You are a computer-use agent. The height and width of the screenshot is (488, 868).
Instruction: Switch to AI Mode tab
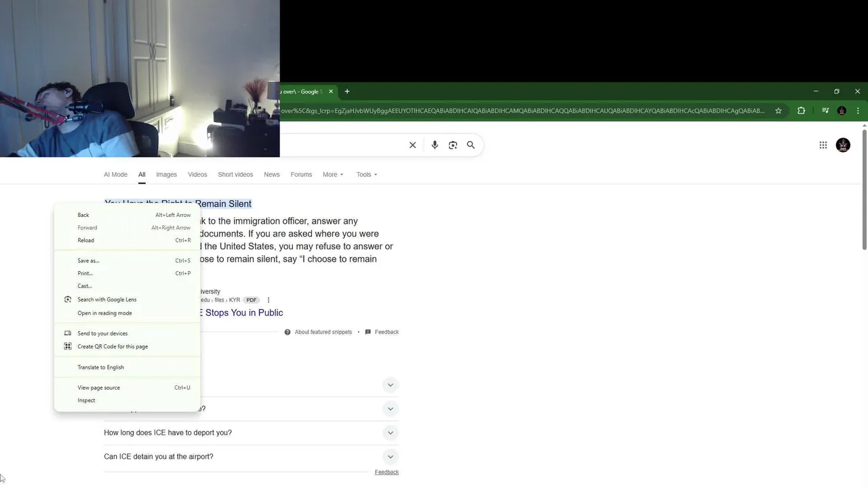[x=115, y=175]
